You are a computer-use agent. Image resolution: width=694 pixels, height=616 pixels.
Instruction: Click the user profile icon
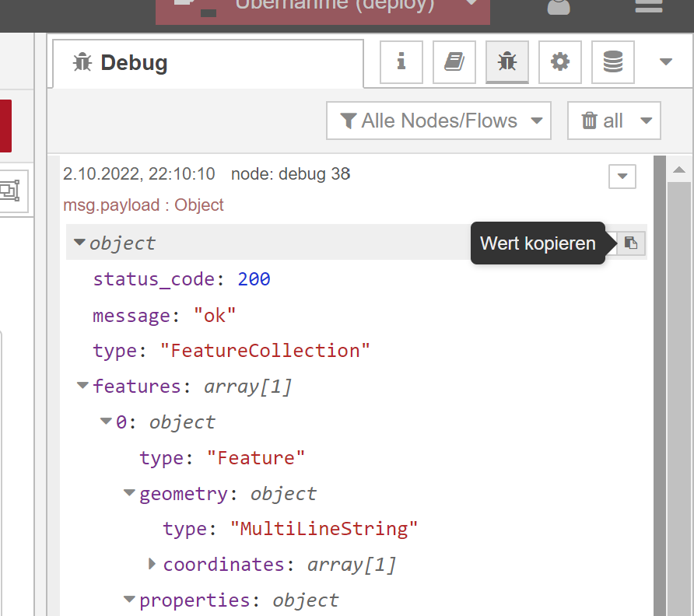[x=559, y=8]
